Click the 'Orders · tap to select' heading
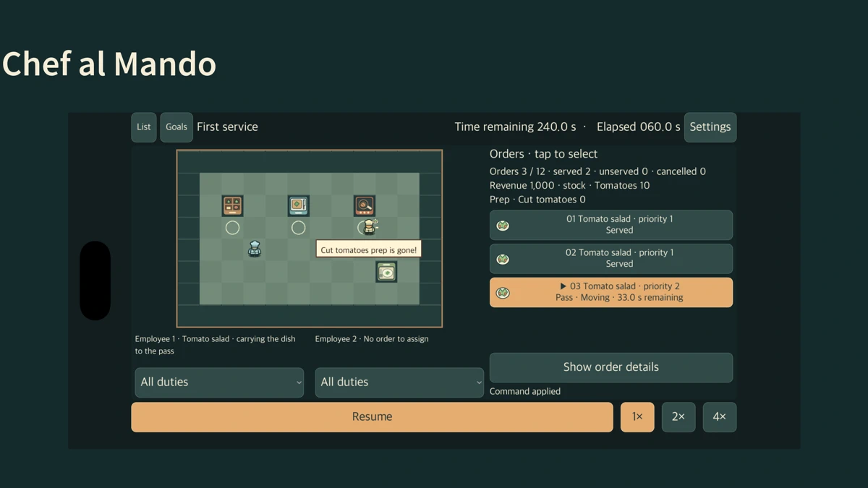 [x=543, y=154]
